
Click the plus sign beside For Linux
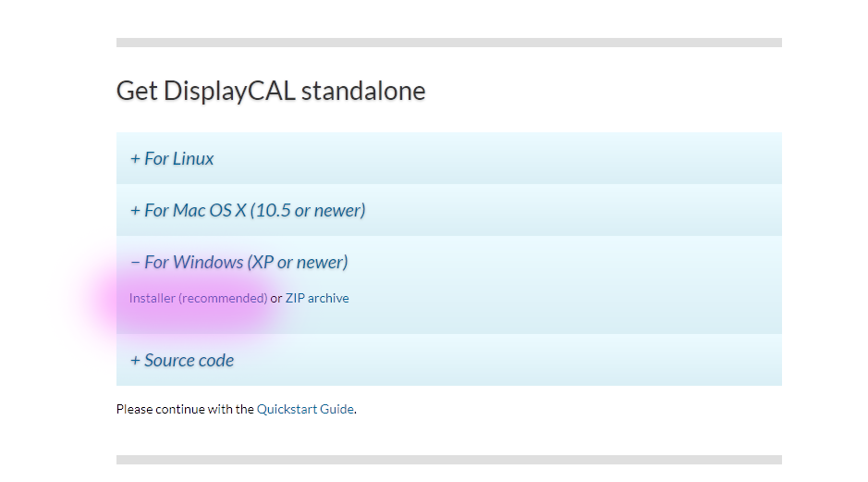[135, 159]
